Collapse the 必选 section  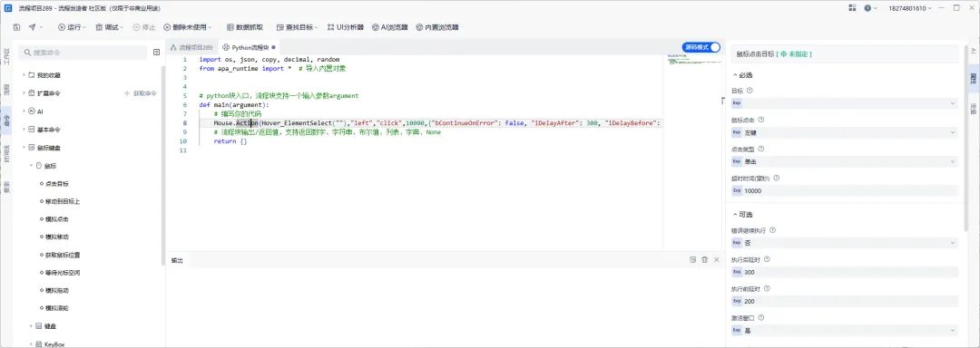(x=735, y=75)
